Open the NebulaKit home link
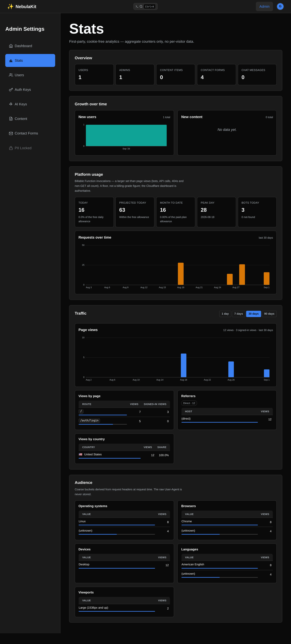 point(22,6)
